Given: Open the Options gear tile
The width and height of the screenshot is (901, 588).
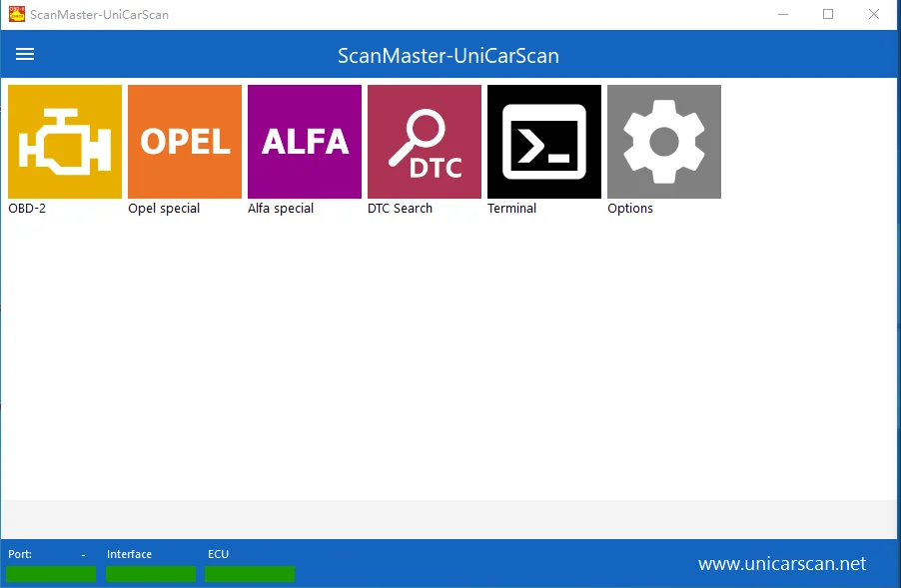Looking at the screenshot, I should pos(664,142).
